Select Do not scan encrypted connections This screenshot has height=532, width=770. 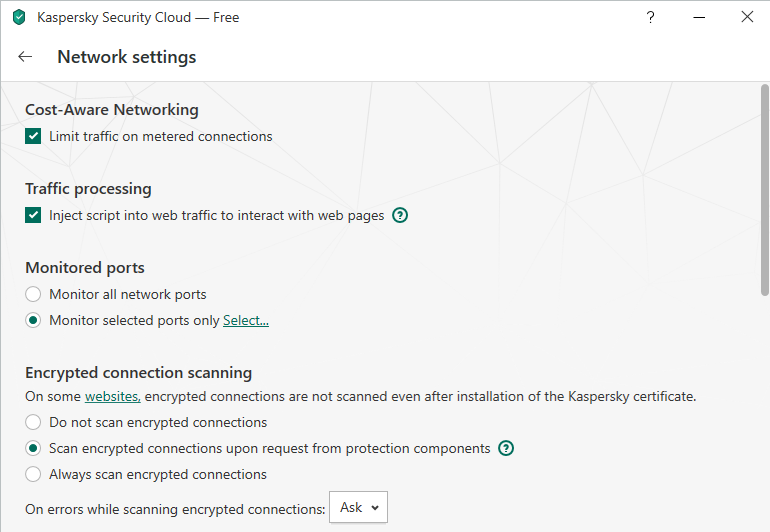click(x=34, y=422)
